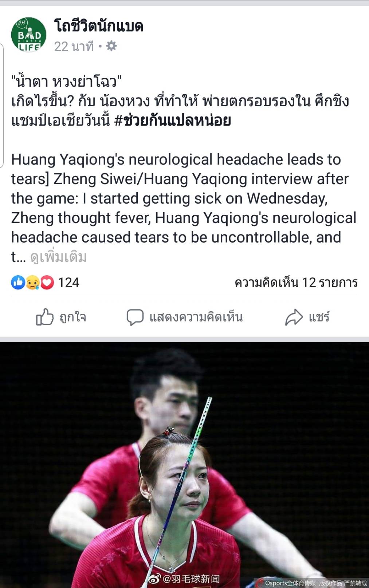
Task: Tap the speech bubble comment icon
Action: click(135, 317)
